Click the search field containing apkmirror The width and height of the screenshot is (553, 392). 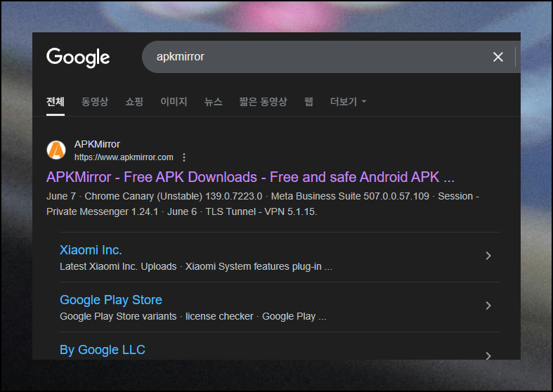click(331, 57)
